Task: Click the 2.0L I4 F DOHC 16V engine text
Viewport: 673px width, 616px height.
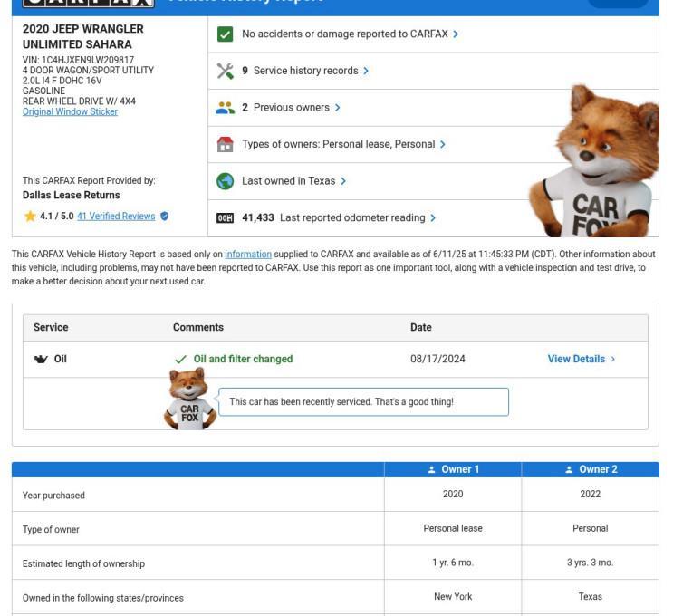Action: click(62, 81)
